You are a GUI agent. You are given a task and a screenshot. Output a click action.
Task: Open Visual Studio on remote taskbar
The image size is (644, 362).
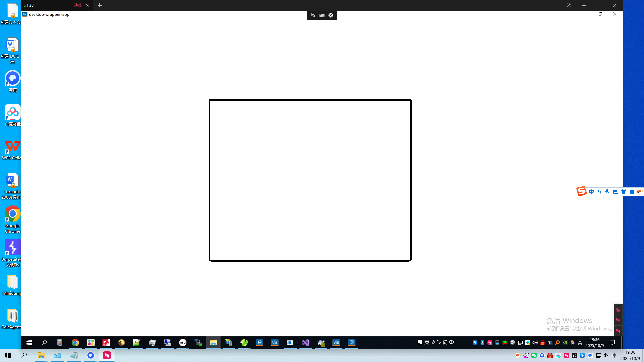(306, 343)
